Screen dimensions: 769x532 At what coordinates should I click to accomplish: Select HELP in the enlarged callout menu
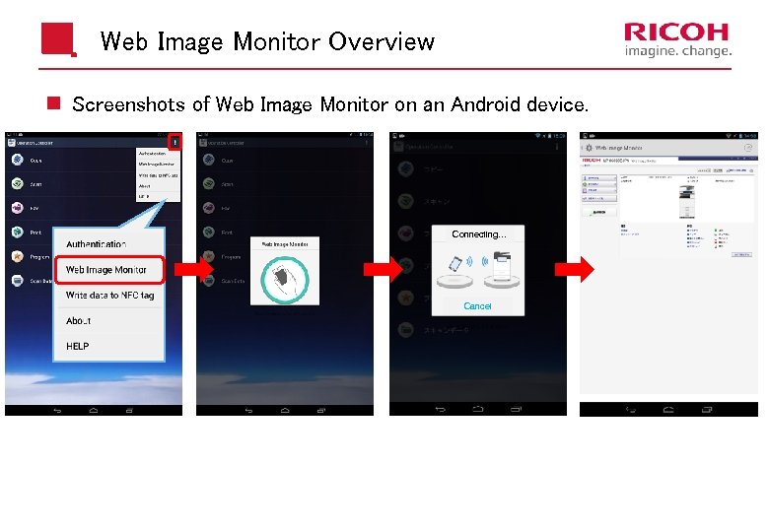[78, 346]
